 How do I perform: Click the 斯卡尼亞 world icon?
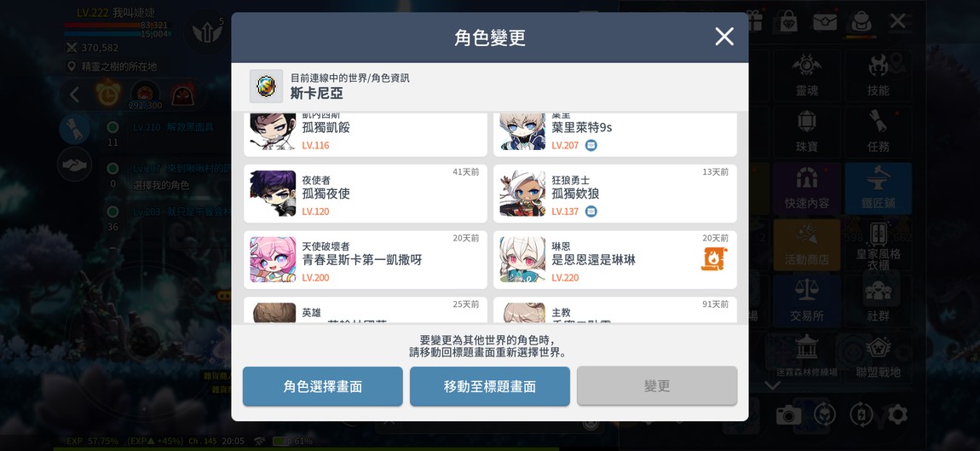pos(266,86)
